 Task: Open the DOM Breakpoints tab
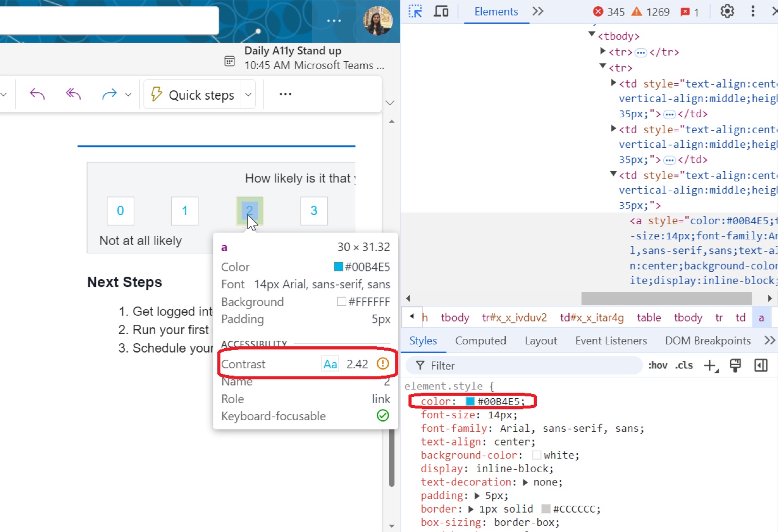click(x=707, y=341)
